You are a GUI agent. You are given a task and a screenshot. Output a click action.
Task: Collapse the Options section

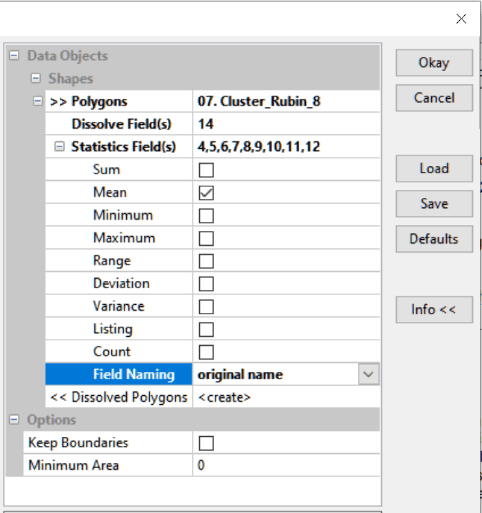(14, 419)
